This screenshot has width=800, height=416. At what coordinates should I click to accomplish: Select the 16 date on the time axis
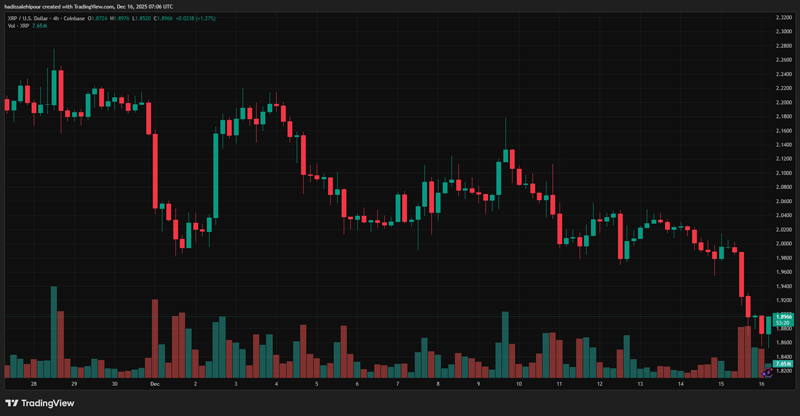(x=762, y=383)
